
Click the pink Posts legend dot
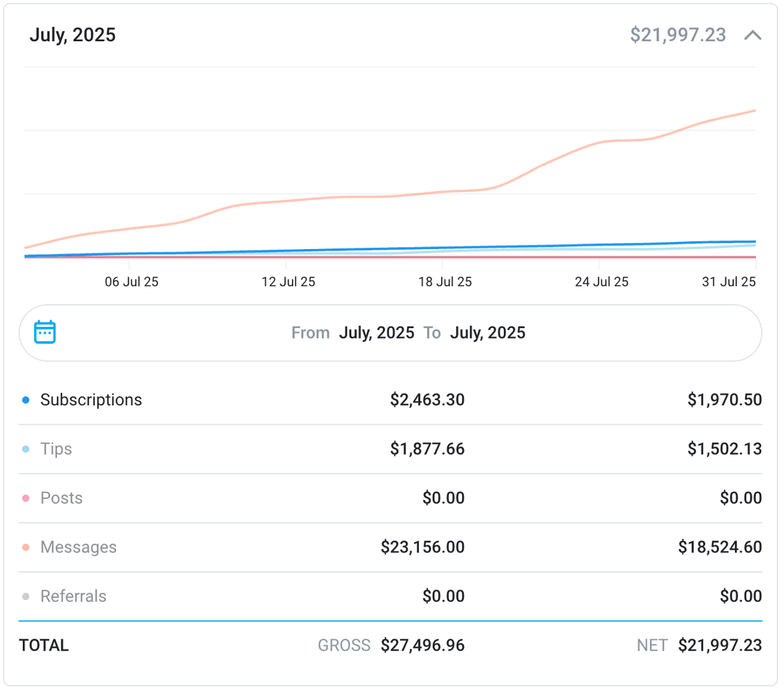[25, 497]
